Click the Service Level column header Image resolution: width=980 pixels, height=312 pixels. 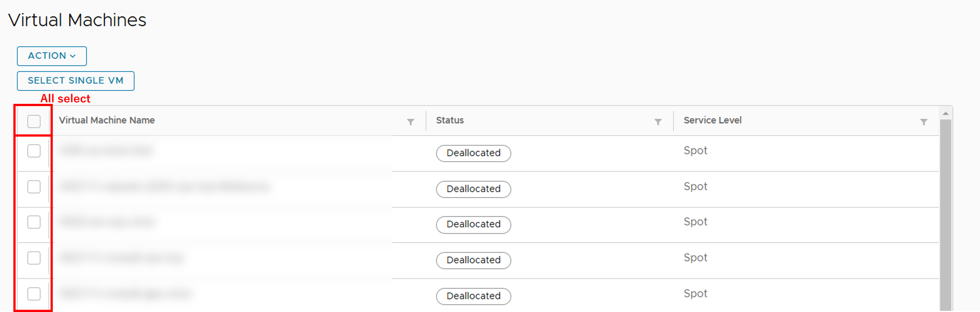coord(712,120)
